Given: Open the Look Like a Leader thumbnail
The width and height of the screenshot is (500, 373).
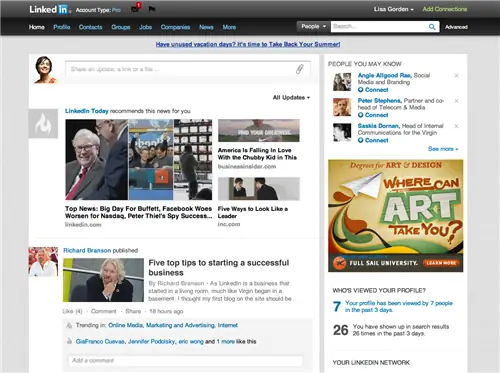Looking at the screenshot, I should [x=259, y=189].
